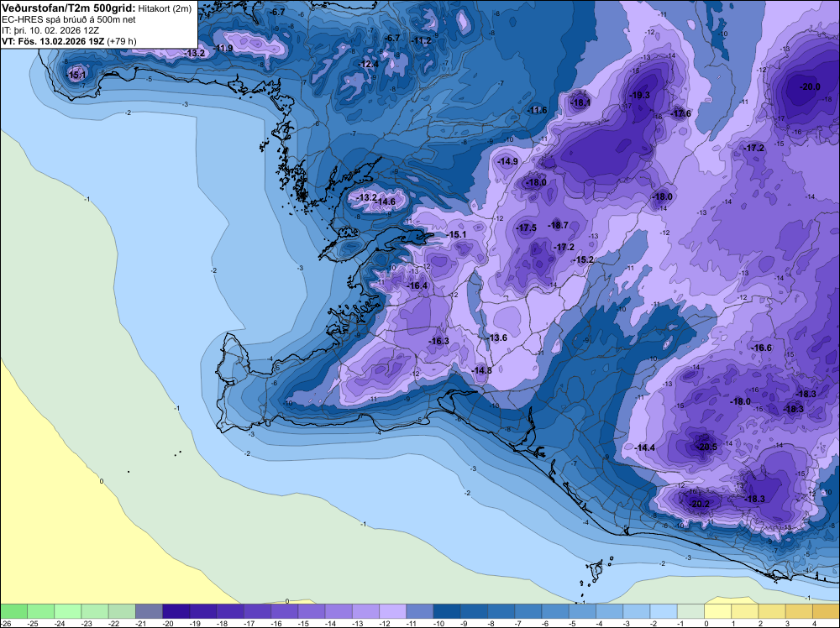
Task: Click the -16.6 temperature value
Action: 761,348
